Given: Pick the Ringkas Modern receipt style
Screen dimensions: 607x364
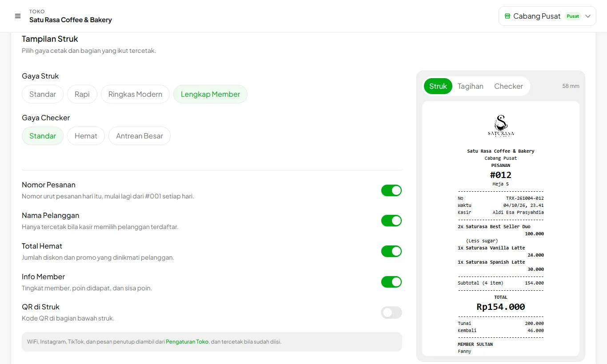Looking at the screenshot, I should (x=135, y=94).
